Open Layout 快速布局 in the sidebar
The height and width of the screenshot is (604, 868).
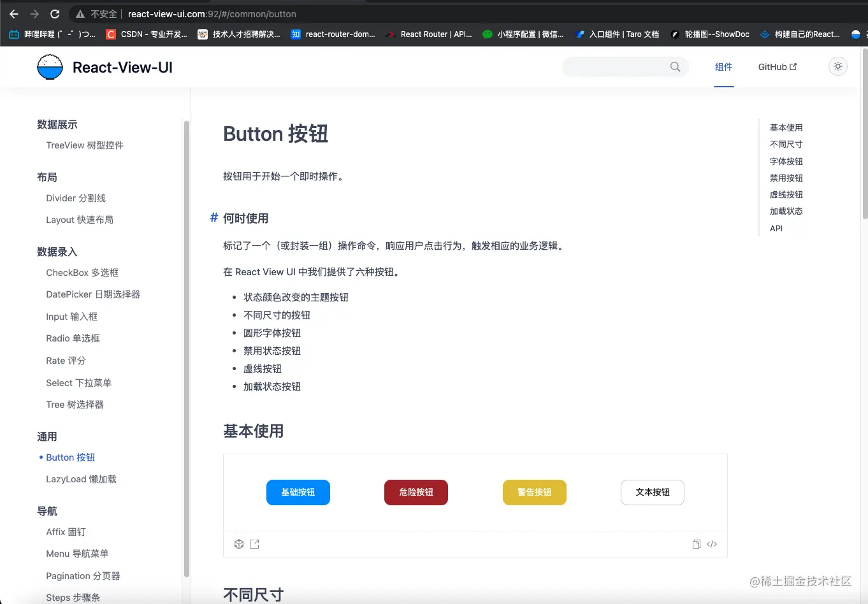tap(80, 220)
